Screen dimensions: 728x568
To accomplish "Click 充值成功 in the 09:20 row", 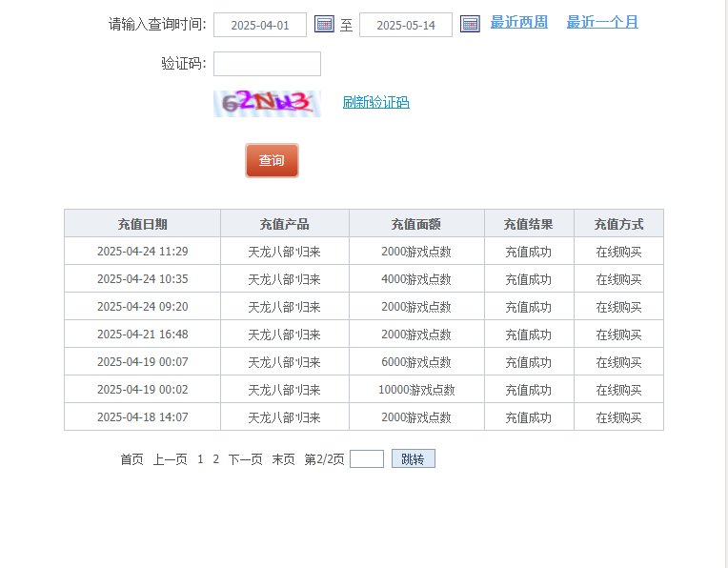I will click(x=529, y=307).
